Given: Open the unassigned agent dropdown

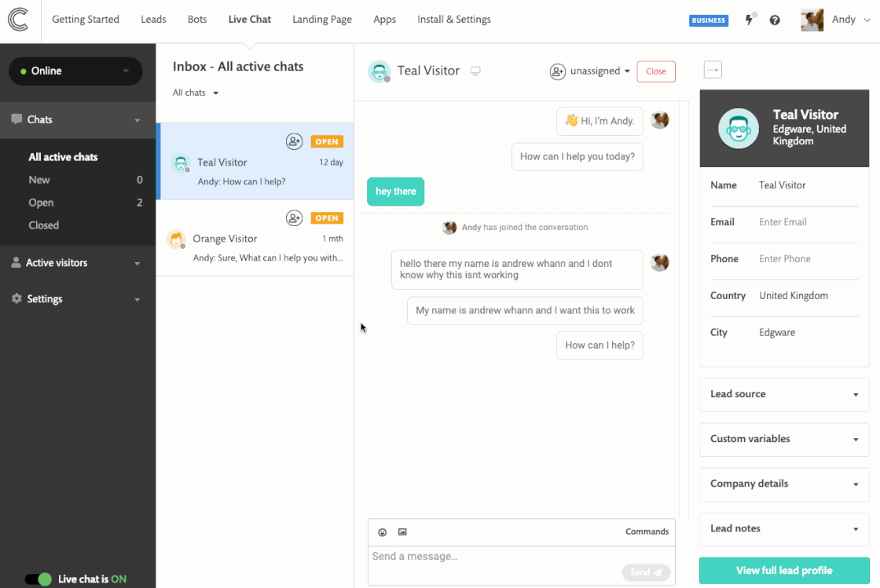Looking at the screenshot, I should pyautogui.click(x=590, y=71).
